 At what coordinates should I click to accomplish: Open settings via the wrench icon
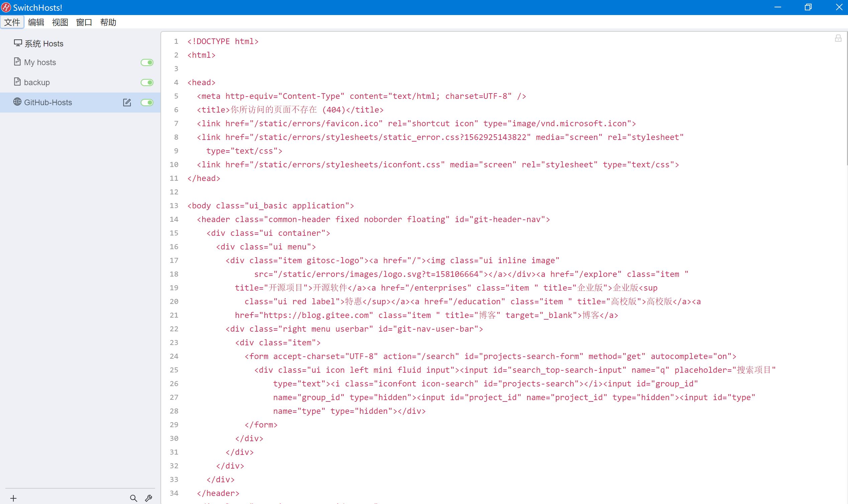point(148,498)
